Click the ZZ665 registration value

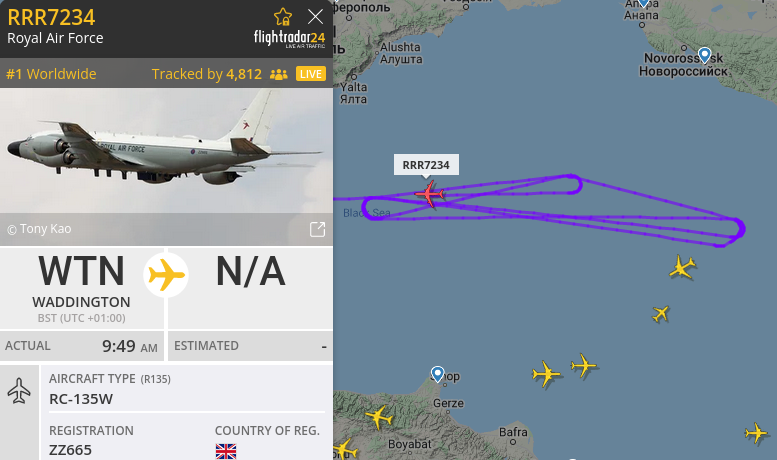(70, 450)
